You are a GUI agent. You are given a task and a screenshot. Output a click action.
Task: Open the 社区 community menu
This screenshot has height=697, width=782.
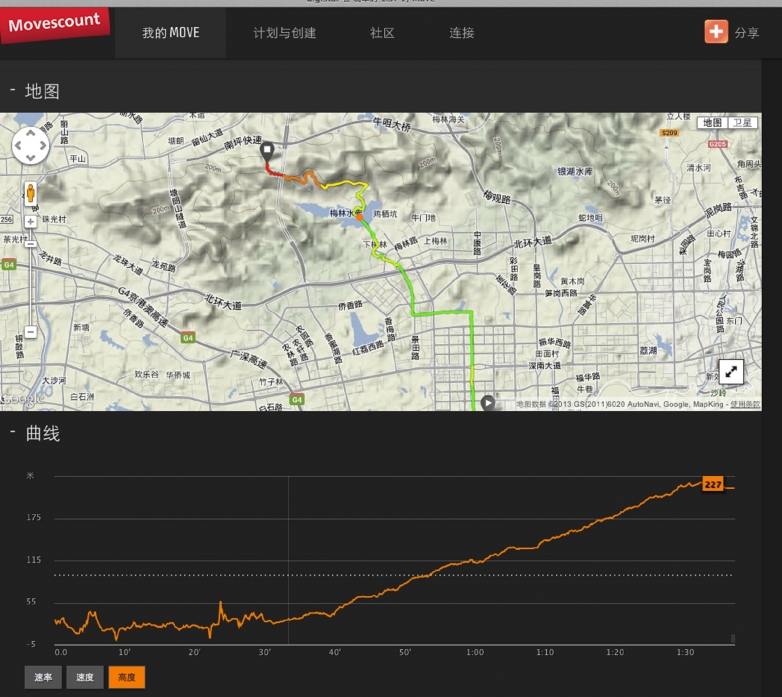tap(382, 33)
